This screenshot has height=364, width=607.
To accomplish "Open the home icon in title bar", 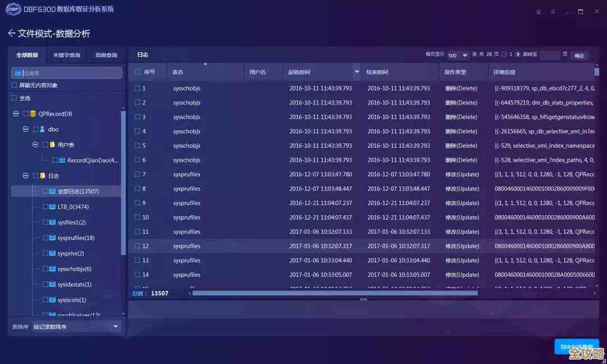I will (x=538, y=11).
